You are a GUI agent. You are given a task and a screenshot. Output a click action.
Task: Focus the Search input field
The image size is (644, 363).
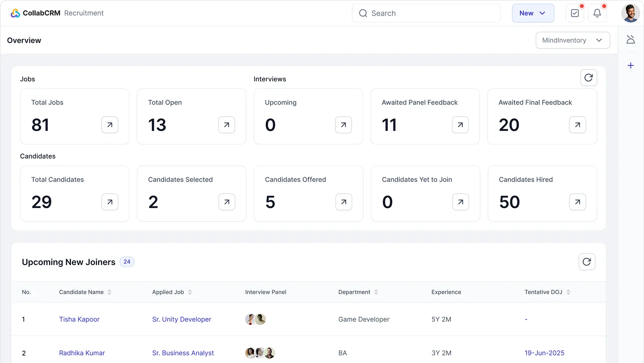(x=426, y=13)
